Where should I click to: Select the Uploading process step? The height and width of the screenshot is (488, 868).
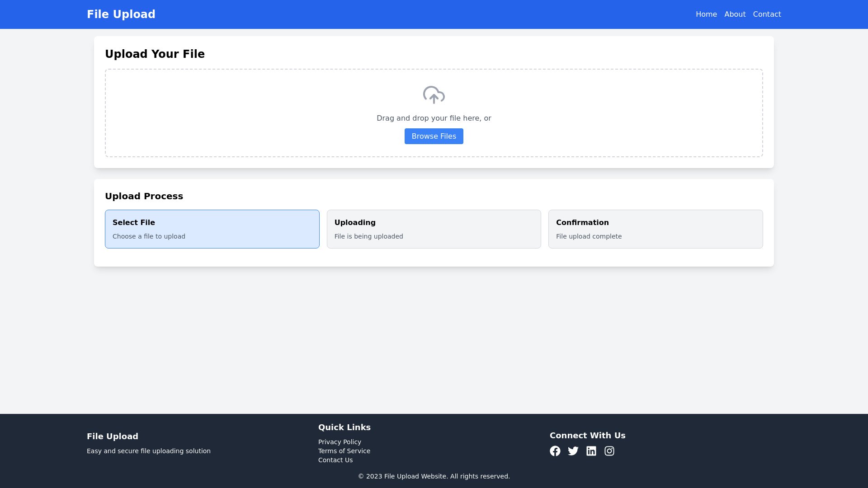pos(434,229)
